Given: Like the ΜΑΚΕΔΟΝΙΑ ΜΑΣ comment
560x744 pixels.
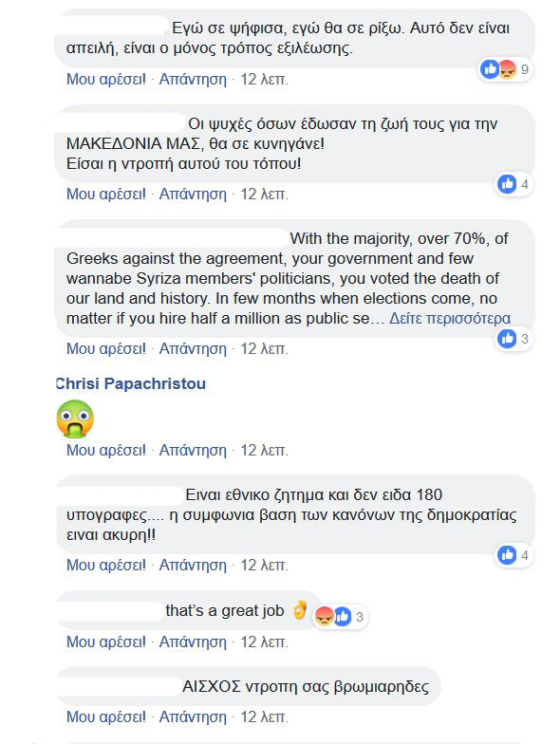Looking at the screenshot, I should tap(106, 194).
